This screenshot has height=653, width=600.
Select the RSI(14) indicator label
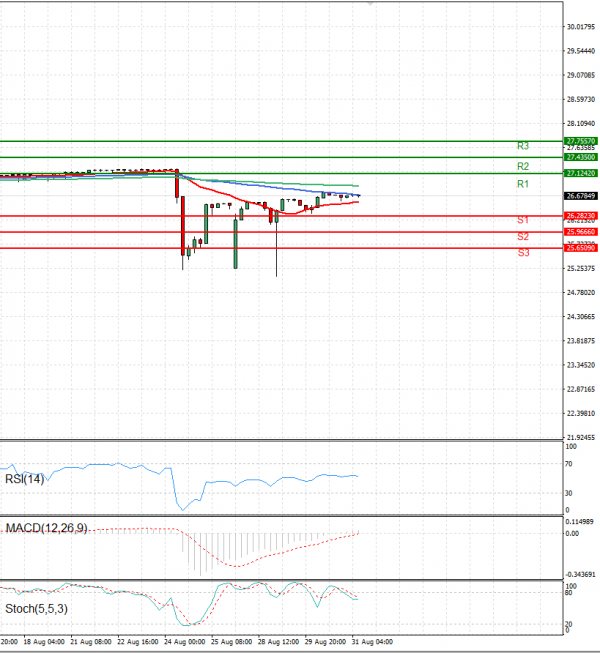(24, 479)
